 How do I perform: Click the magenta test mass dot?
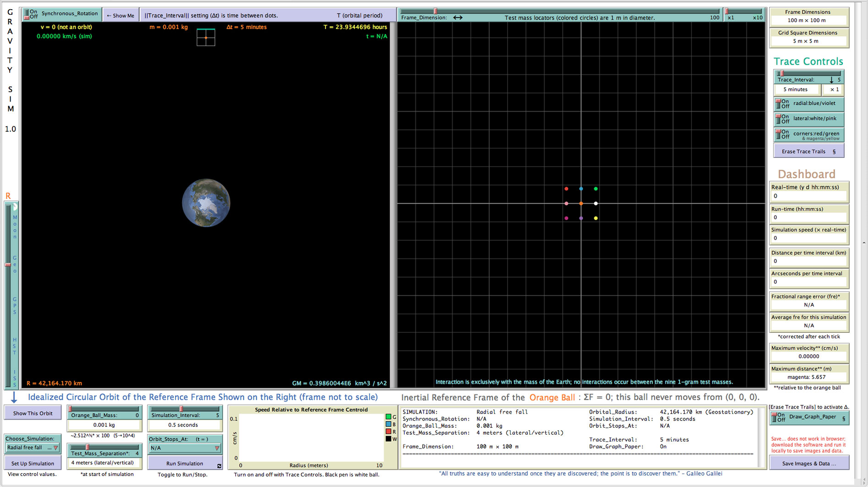566,218
